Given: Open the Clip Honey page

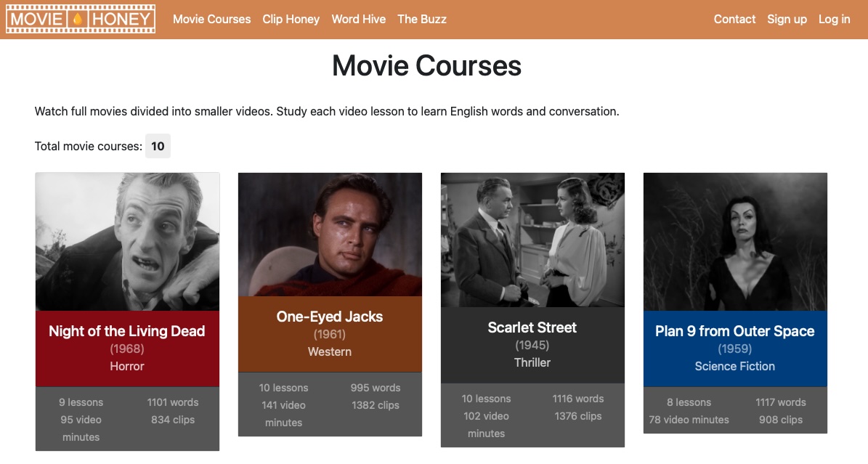Looking at the screenshot, I should [x=291, y=19].
